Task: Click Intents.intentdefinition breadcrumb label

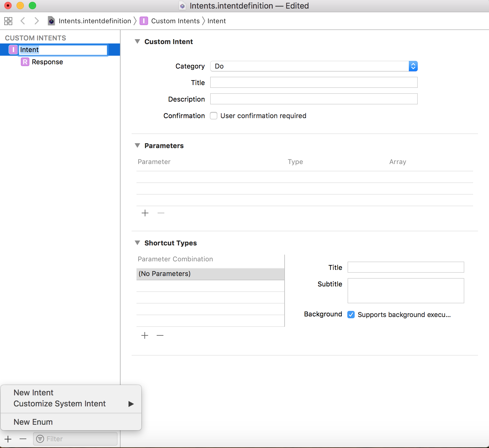Action: coord(95,21)
